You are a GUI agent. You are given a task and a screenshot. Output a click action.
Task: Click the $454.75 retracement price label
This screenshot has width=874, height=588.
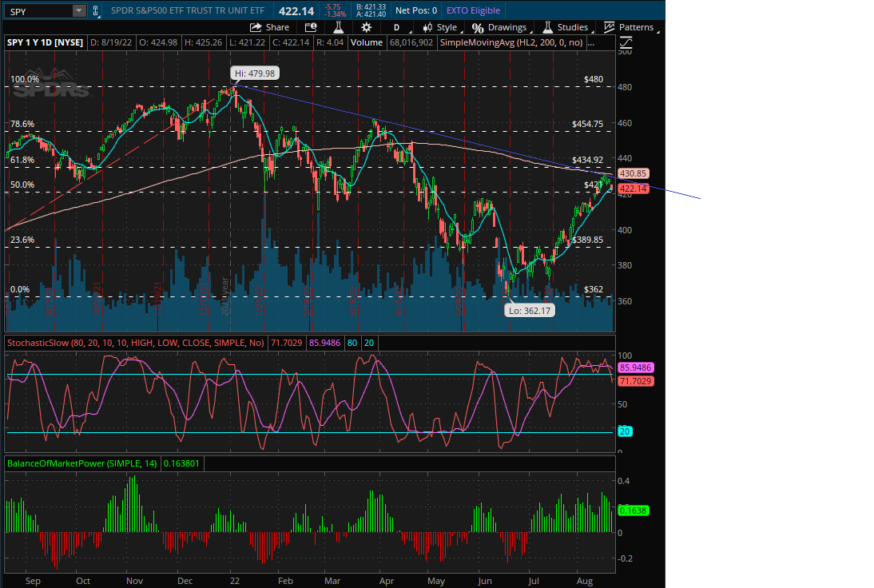587,124
